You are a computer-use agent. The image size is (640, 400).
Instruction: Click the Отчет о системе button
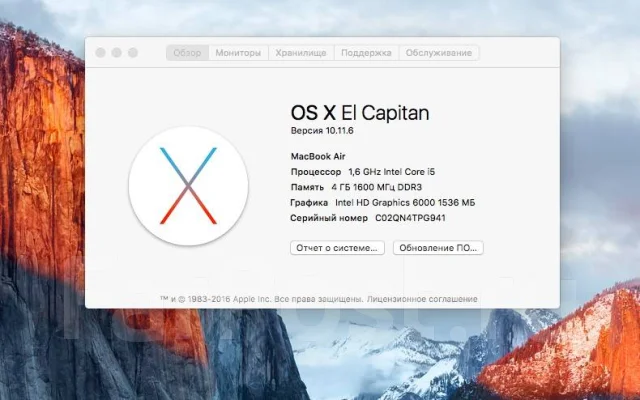[x=337, y=248]
